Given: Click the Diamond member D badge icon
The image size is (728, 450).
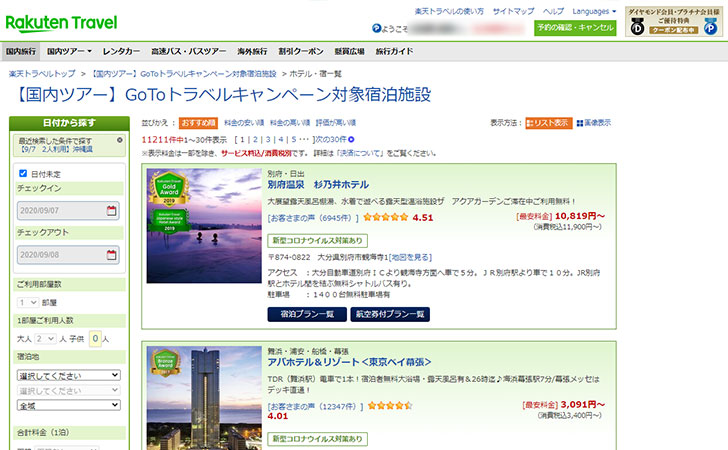Looking at the screenshot, I should coord(637,27).
